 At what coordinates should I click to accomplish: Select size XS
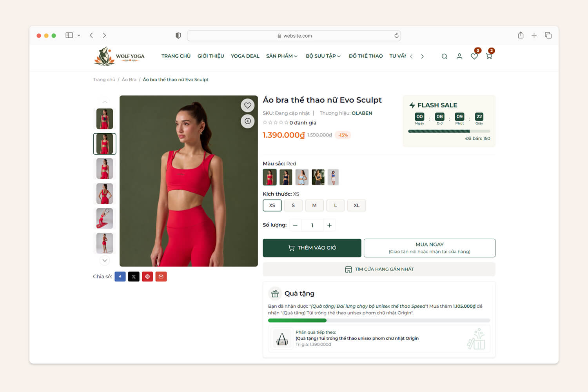tap(272, 205)
